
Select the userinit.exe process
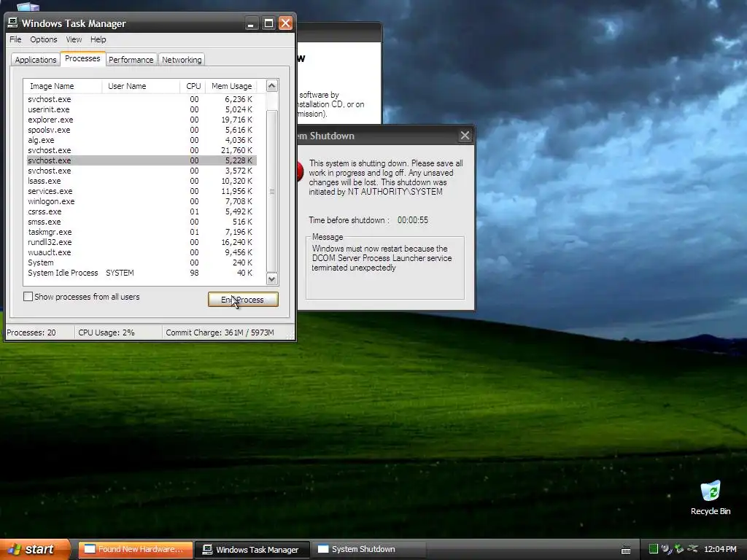[141, 109]
